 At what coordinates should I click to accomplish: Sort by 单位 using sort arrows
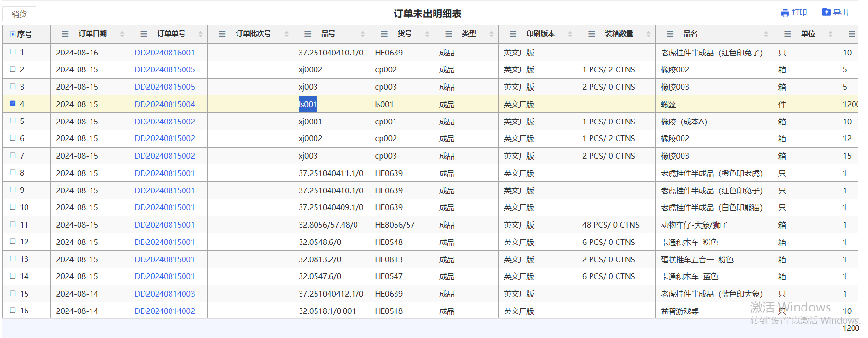830,34
